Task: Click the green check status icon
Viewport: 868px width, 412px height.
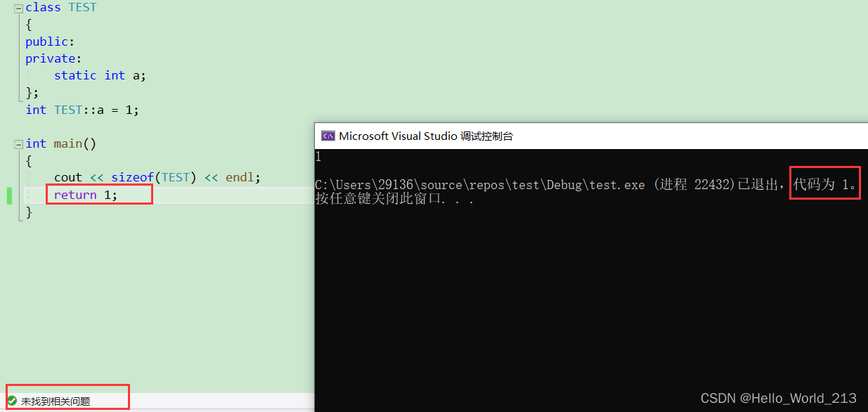Action: point(12,401)
